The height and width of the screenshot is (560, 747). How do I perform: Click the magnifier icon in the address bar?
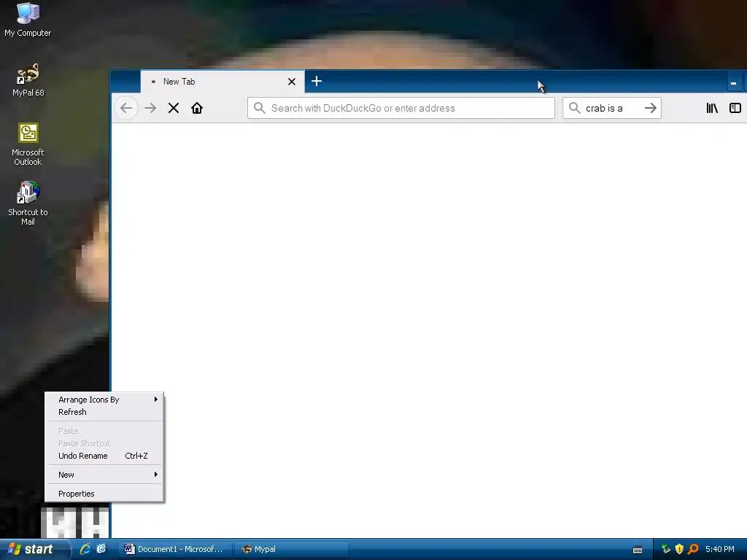click(x=259, y=108)
